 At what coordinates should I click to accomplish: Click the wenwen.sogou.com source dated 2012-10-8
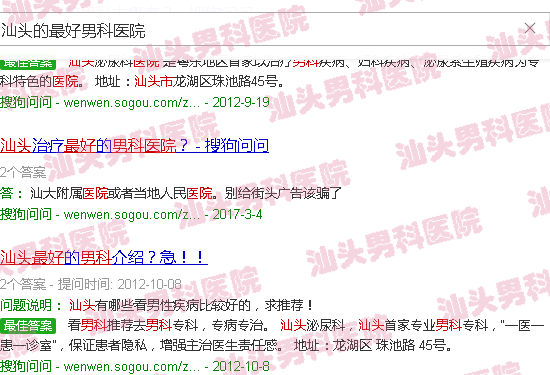pos(135,367)
